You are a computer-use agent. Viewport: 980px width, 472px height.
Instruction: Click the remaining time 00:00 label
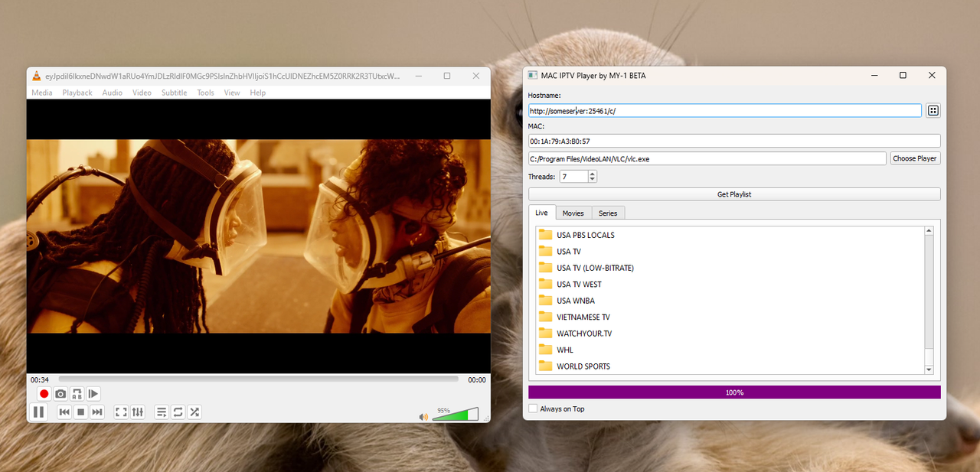[477, 379]
